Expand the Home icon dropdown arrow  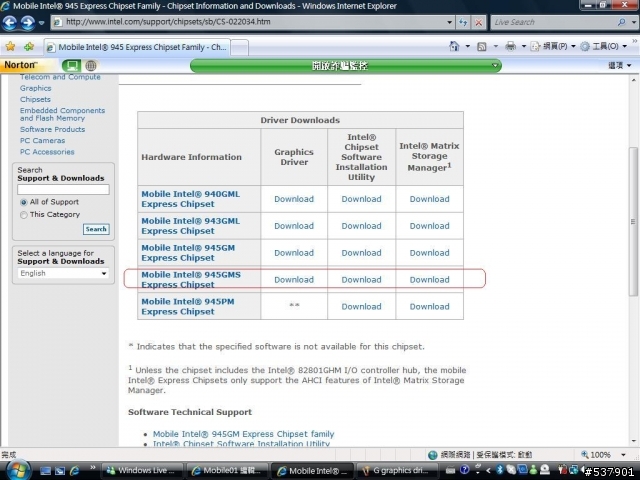click(x=467, y=46)
